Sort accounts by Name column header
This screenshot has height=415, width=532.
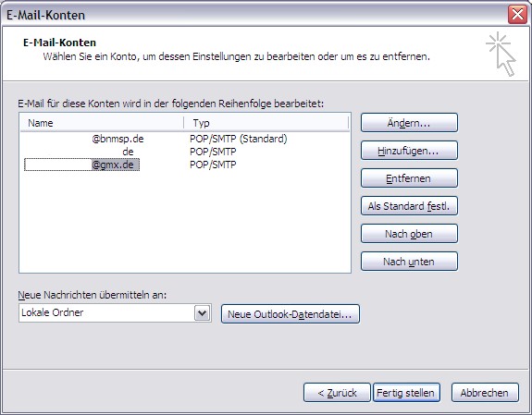(x=102, y=123)
